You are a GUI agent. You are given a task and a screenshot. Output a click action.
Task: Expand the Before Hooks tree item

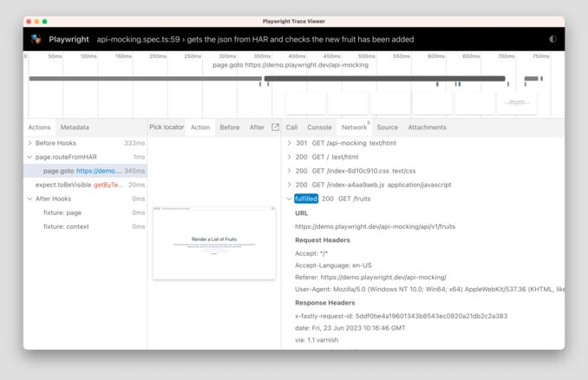[x=30, y=143]
